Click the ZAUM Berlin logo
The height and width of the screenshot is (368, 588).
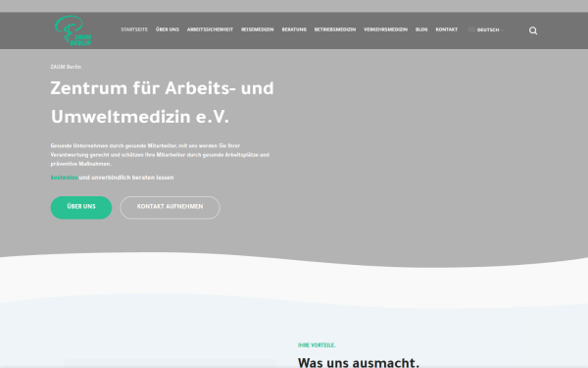(x=73, y=30)
